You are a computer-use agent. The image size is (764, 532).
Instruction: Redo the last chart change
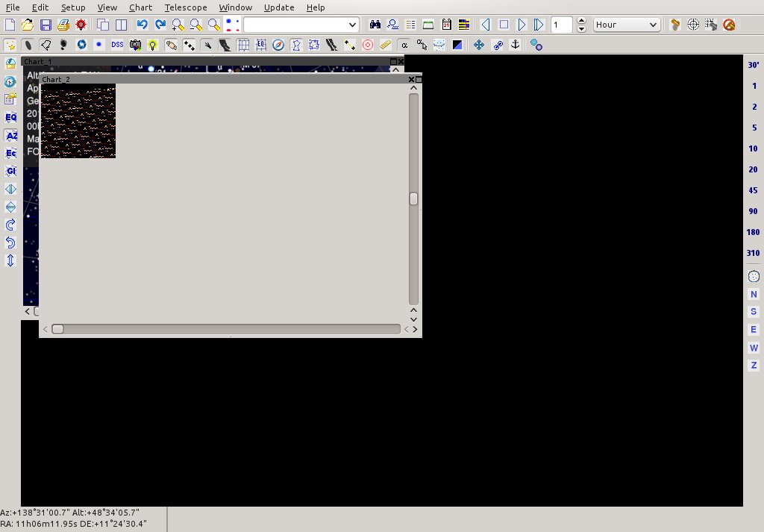[160, 25]
